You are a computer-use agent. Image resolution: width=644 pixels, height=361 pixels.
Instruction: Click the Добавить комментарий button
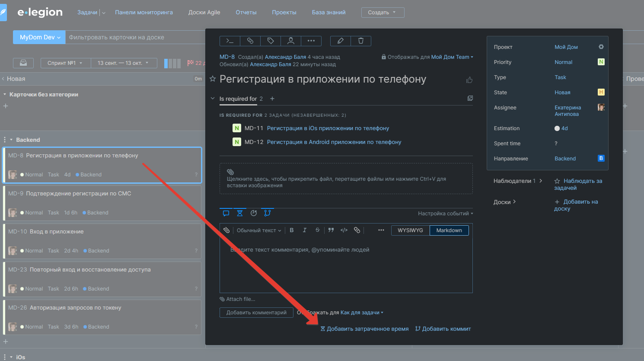tap(256, 313)
